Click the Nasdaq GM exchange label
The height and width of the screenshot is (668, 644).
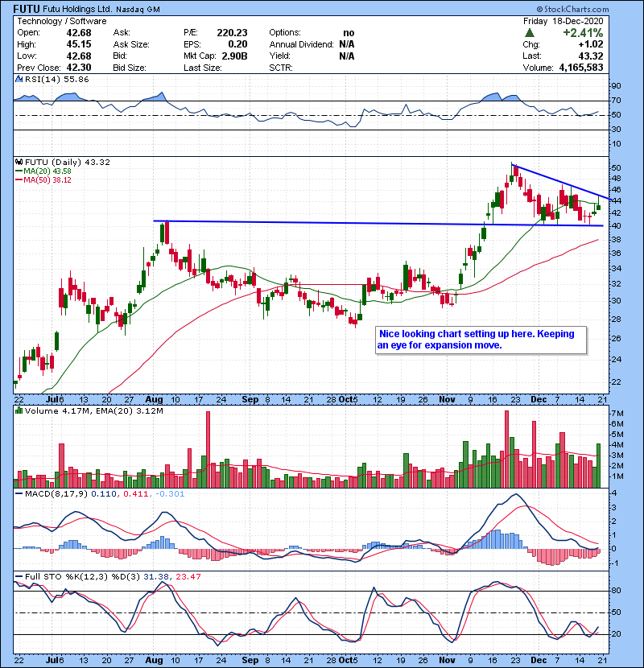(138, 10)
